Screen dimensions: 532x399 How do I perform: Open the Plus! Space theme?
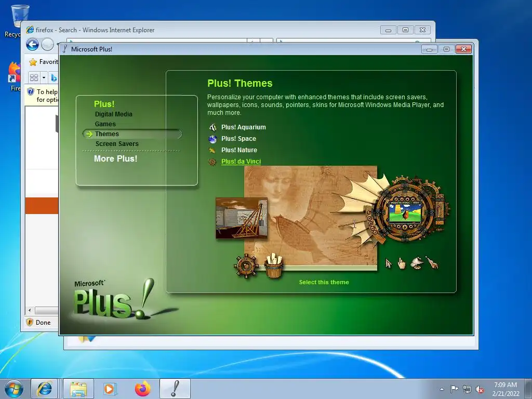click(x=238, y=138)
